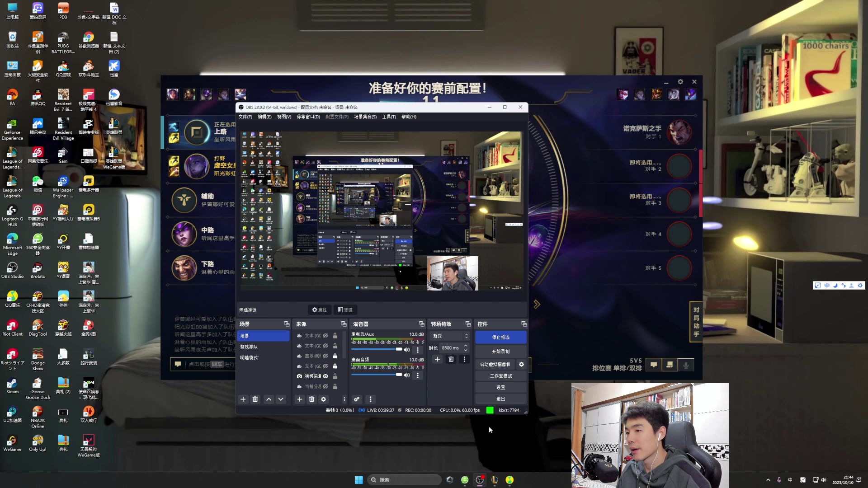Toggle the 中 input mode in the taskbar tray
Viewport: 868px width, 488px height.
coord(790,480)
